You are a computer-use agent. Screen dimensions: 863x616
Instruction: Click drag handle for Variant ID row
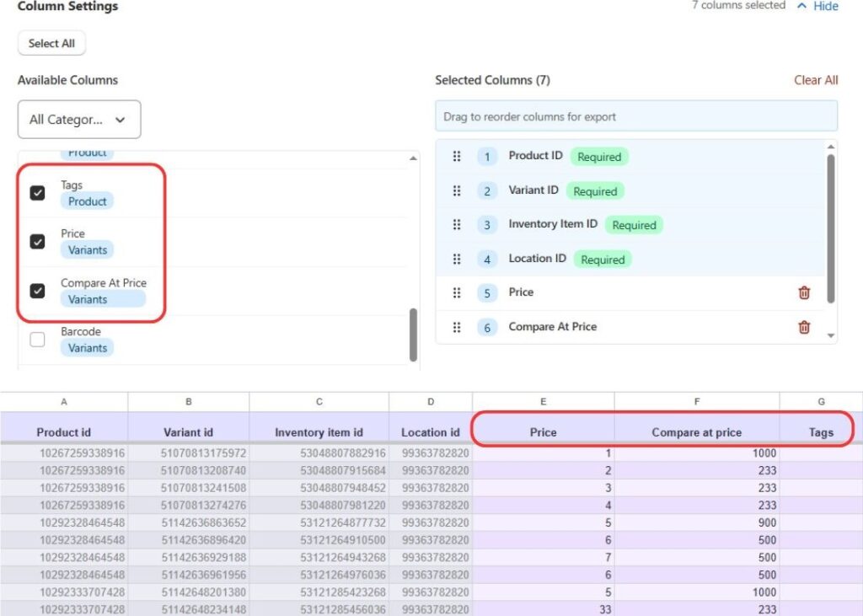[457, 191]
